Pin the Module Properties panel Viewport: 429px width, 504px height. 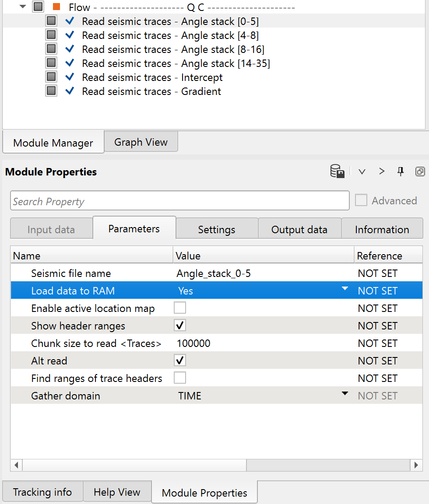pos(401,171)
